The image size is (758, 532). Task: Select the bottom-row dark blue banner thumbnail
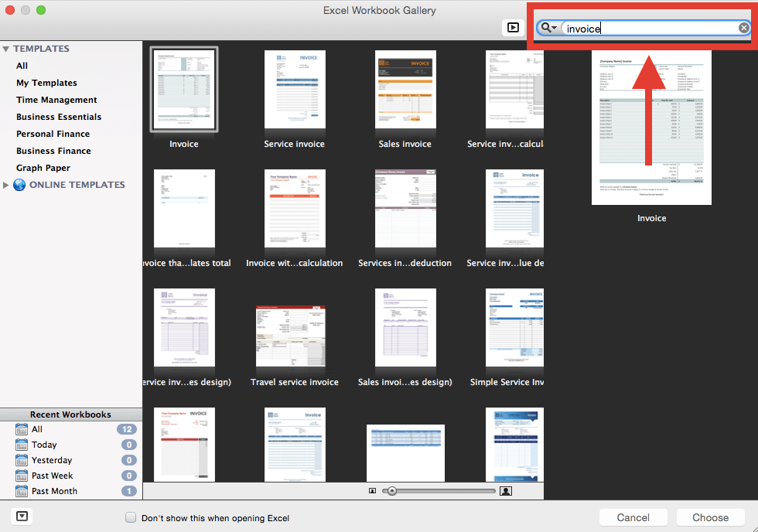coord(514,445)
